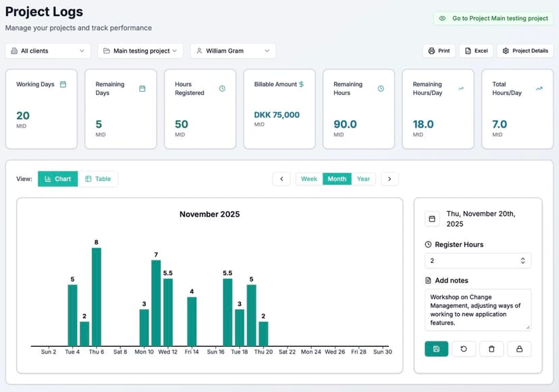Screen dimensions: 559x392
Task: Switch the chart to Week view
Action: pos(309,179)
